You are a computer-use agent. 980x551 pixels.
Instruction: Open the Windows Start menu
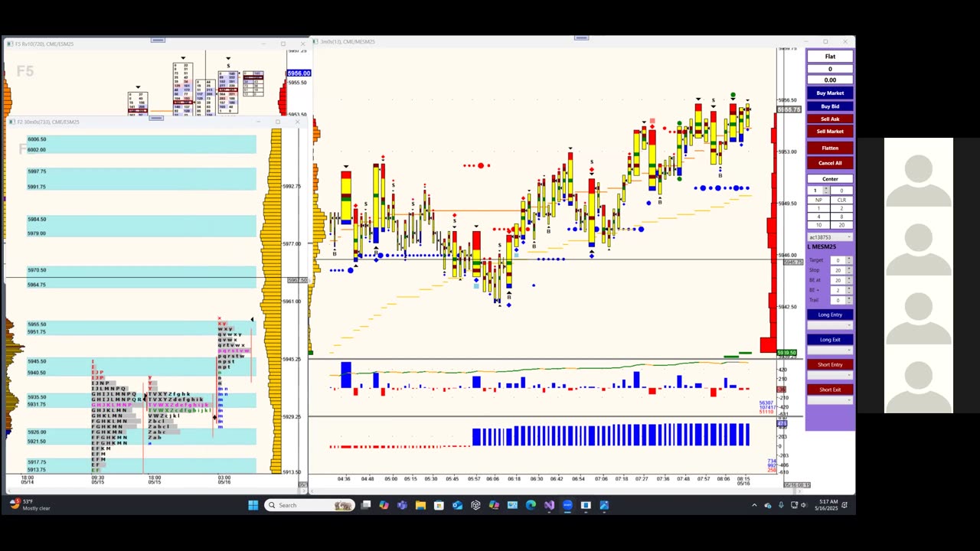point(253,505)
